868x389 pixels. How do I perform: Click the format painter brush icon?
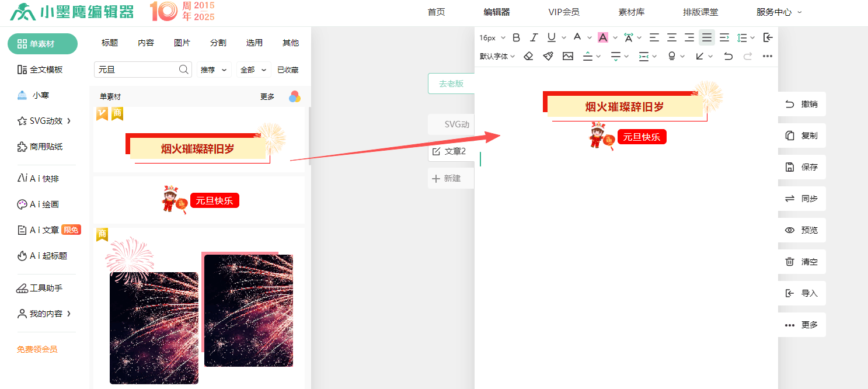click(548, 56)
